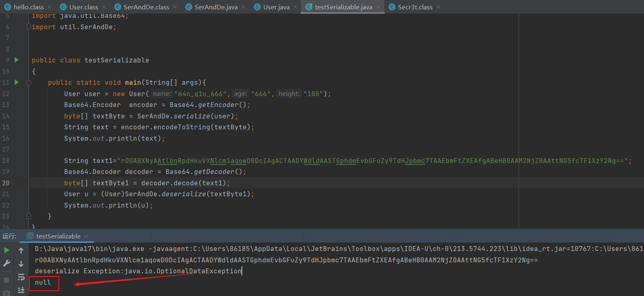This screenshot has width=644, height=296.
Task: Click 'import util.SerAndDe;' line
Action: [74, 27]
